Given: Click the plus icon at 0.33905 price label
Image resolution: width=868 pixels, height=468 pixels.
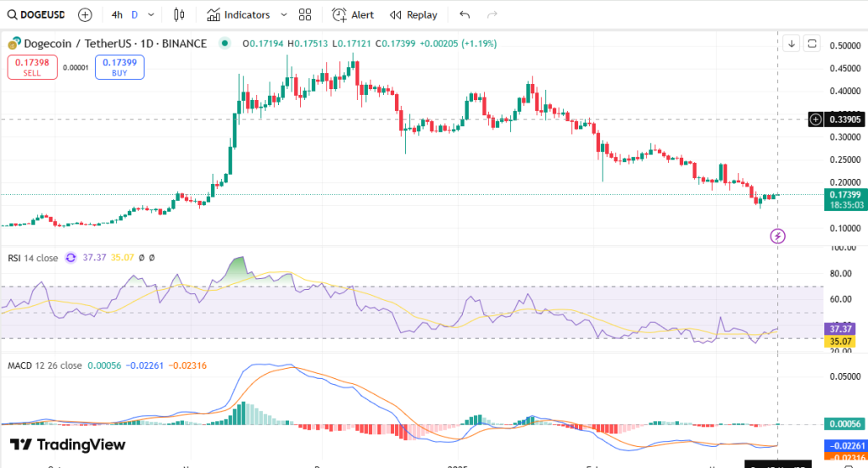Looking at the screenshot, I should 816,119.
